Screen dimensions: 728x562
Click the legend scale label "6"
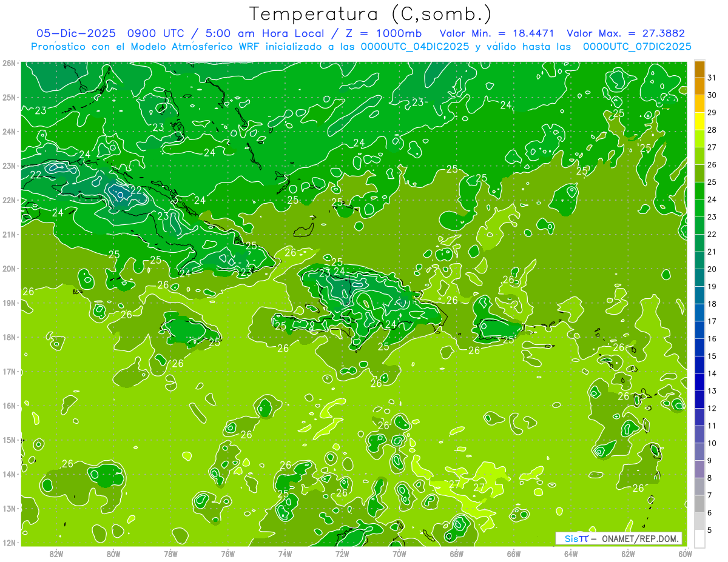[x=709, y=513]
